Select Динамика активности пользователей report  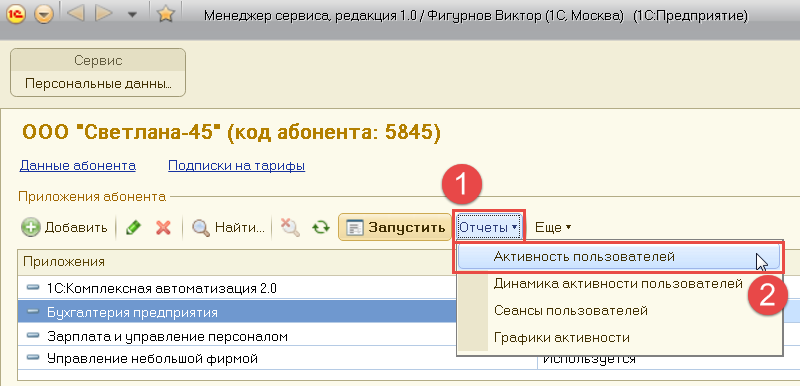619,284
